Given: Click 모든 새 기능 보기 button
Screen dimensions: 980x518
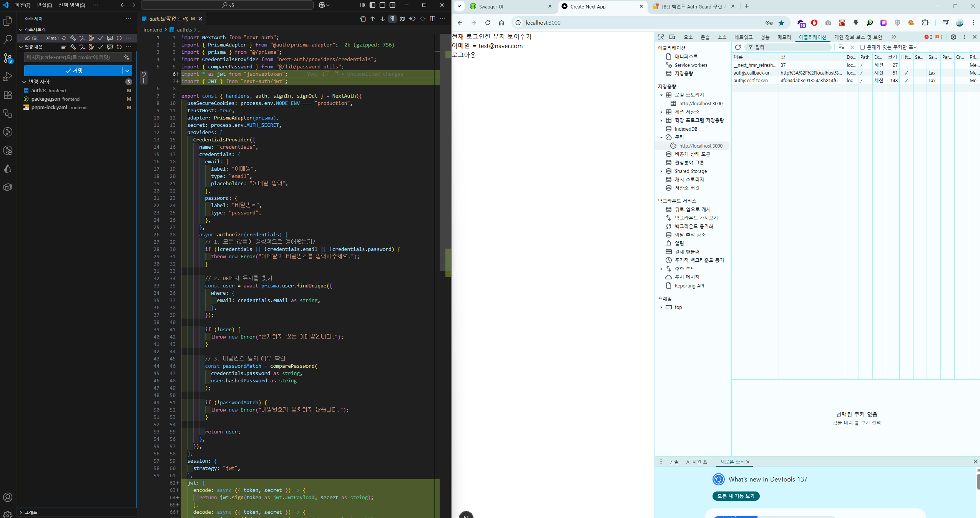Looking at the screenshot, I should point(736,496).
